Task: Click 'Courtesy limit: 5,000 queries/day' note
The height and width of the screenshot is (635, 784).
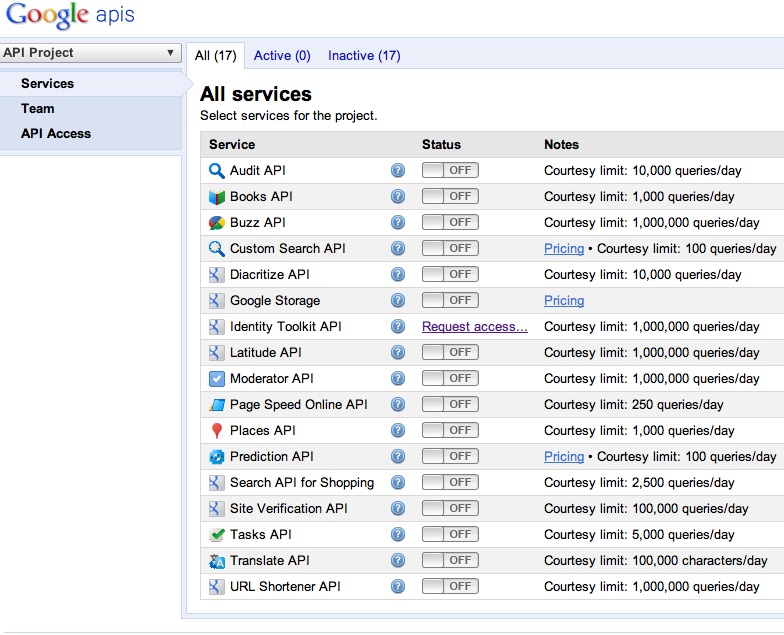Action: point(639,534)
